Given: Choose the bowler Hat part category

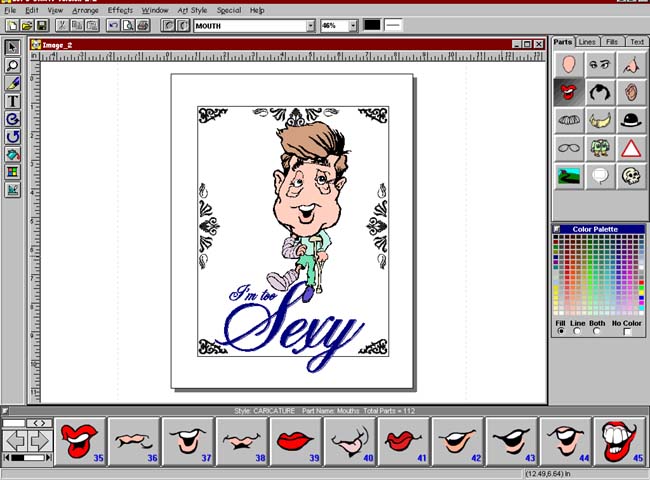Looking at the screenshot, I should [x=631, y=120].
